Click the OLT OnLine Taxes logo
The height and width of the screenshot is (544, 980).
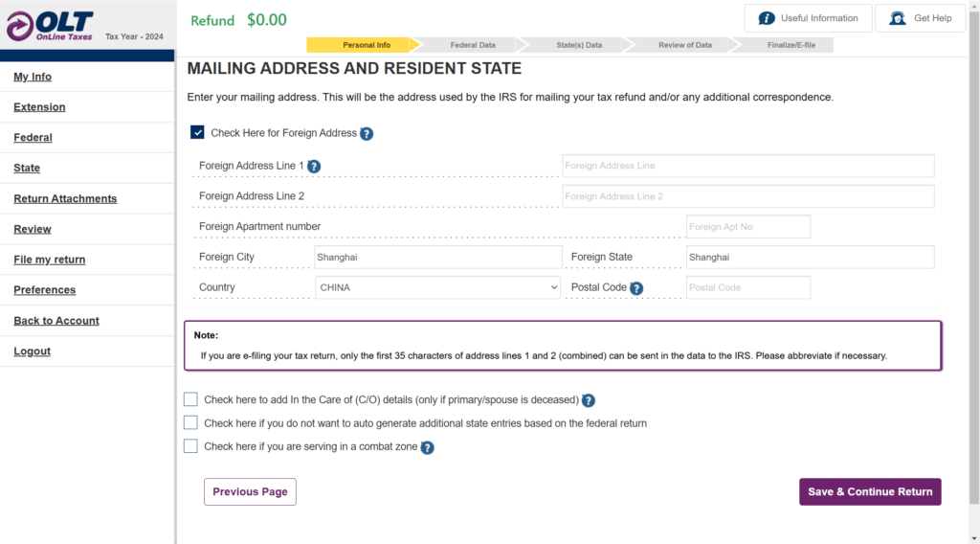click(50, 26)
